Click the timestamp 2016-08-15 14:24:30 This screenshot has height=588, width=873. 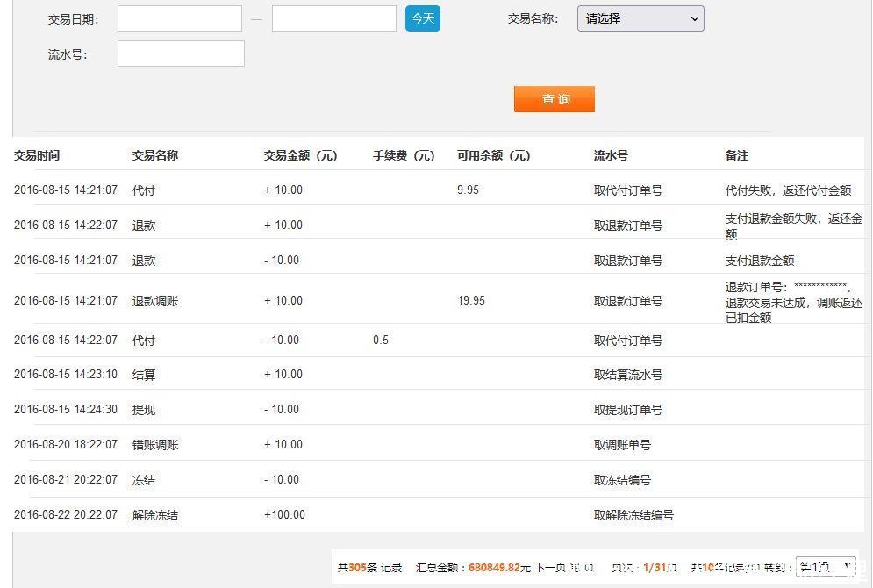click(66, 409)
